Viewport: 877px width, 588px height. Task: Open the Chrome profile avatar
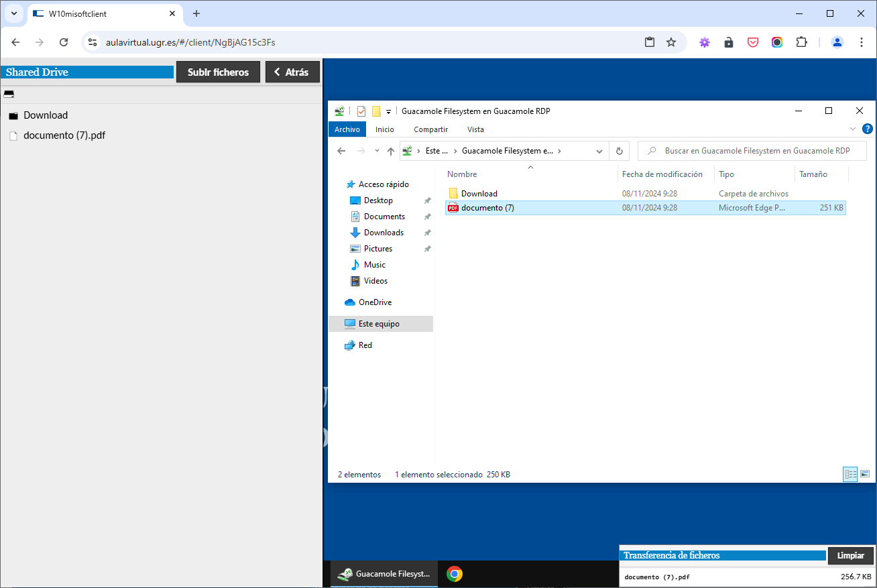click(837, 42)
